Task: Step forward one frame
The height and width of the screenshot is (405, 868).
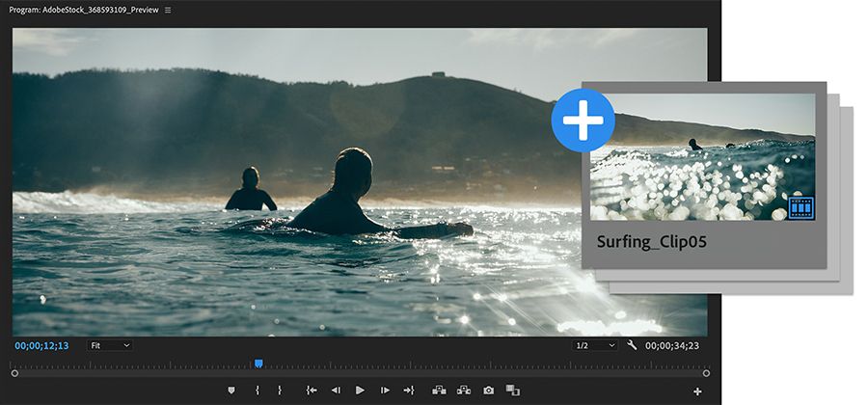Action: (385, 391)
